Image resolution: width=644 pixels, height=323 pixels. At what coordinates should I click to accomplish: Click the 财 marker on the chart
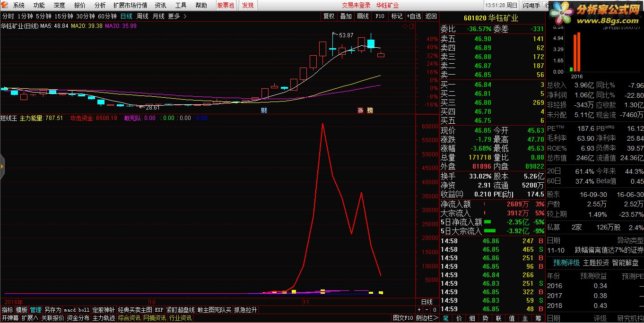(x=264, y=110)
